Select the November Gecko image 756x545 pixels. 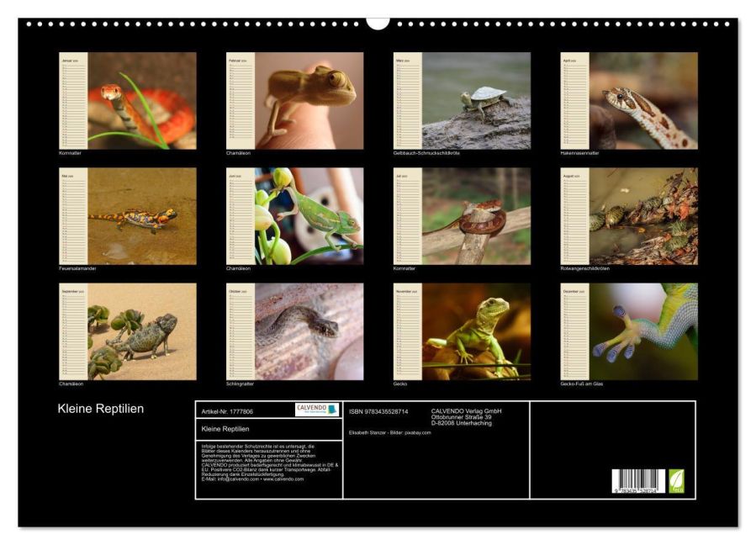coord(476,331)
